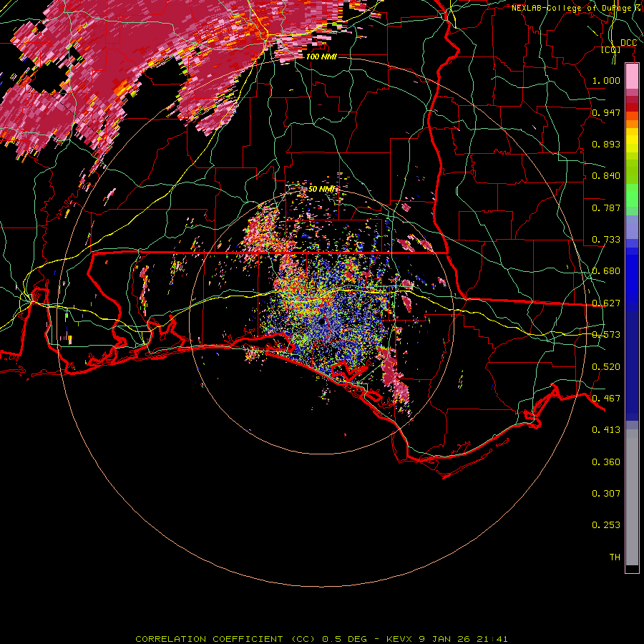Click the 0.573 scale value
Screen dimensions: 644x644
[606, 335]
